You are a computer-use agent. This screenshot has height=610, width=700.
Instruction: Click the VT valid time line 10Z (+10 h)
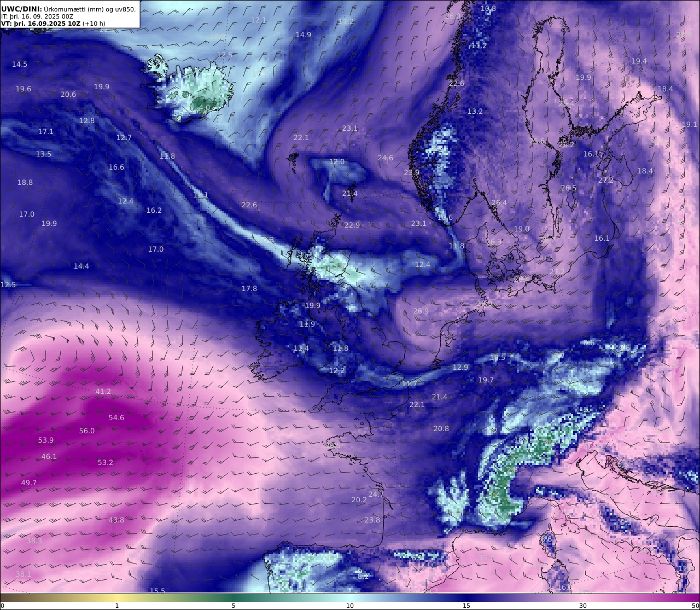(53, 24)
